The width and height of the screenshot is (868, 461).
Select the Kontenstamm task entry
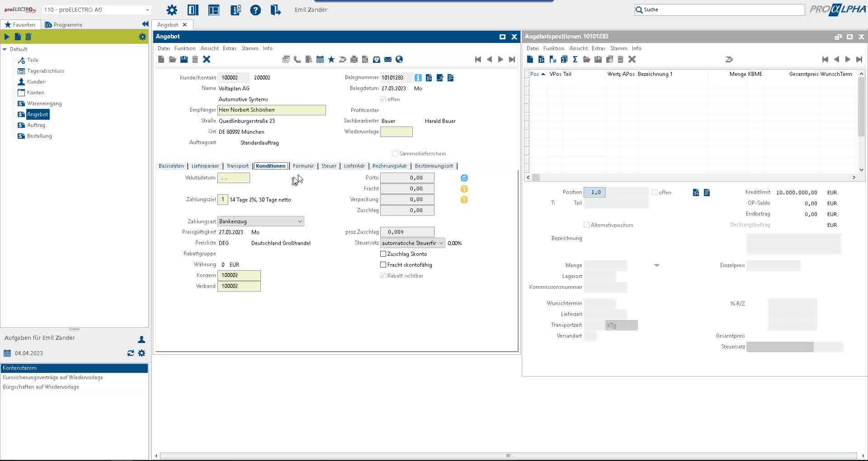(x=74, y=368)
